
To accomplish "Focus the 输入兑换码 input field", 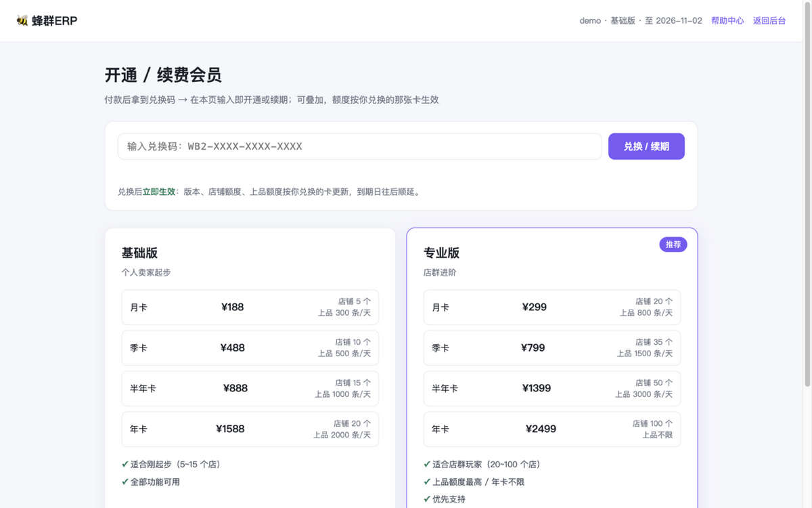I will point(359,146).
